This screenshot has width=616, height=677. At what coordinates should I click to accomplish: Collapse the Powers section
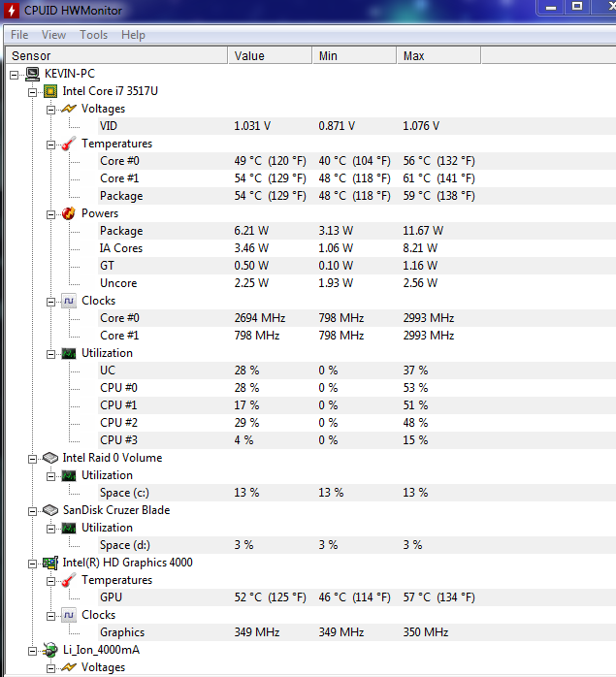pos(51,214)
